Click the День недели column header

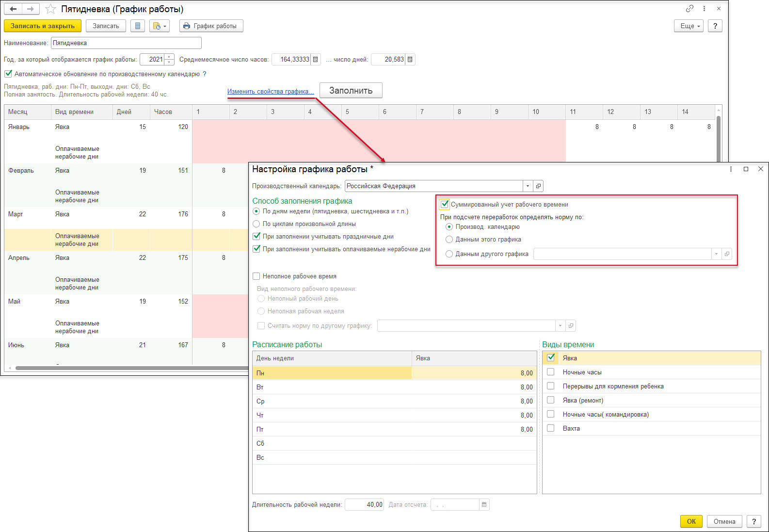[x=332, y=358]
